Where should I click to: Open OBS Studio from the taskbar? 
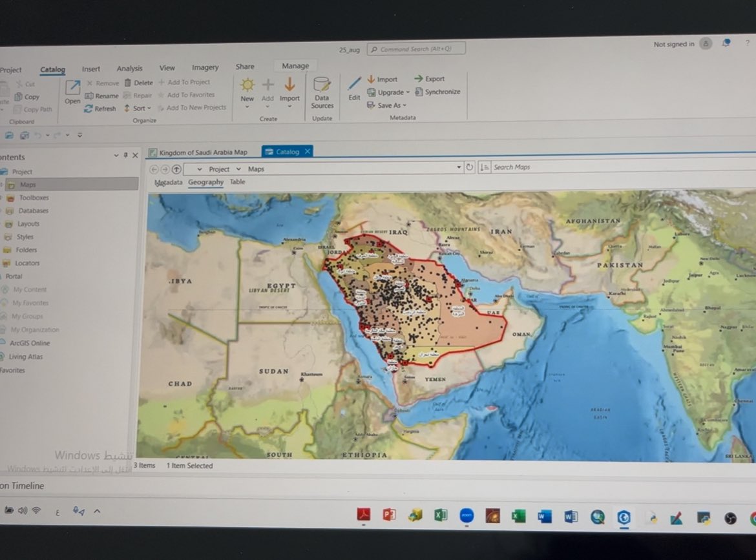pyautogui.click(x=730, y=519)
